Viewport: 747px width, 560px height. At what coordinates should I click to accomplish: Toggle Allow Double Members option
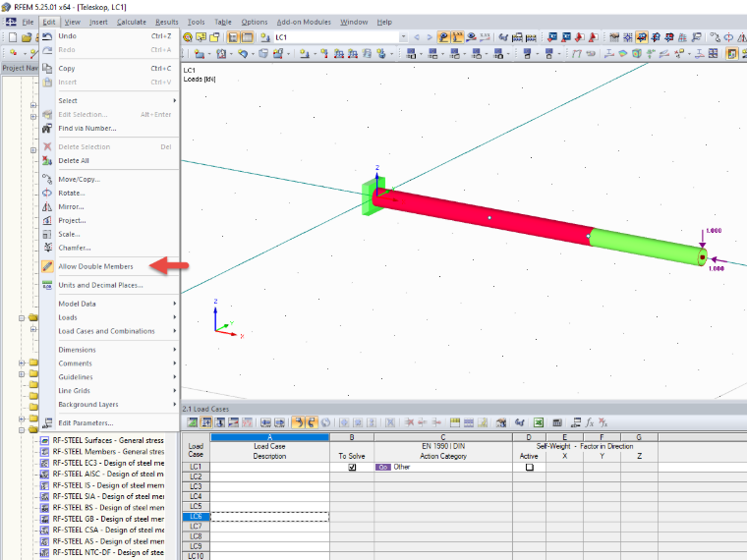95,266
